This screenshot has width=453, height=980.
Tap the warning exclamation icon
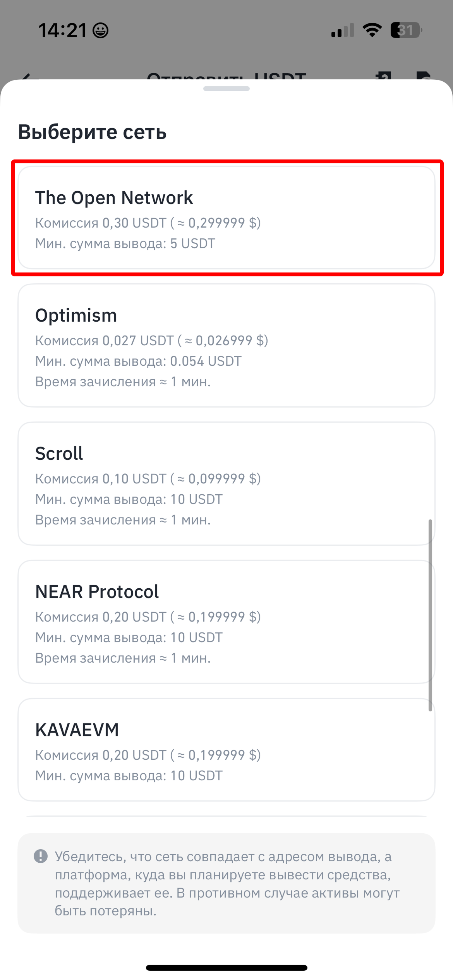tap(41, 856)
